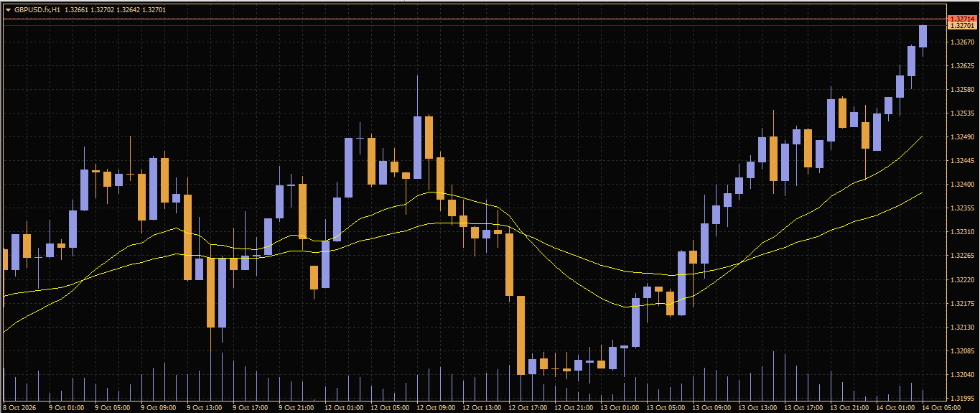Click the 1.32400 price axis label
This screenshot has width=980, height=413.
point(961,185)
